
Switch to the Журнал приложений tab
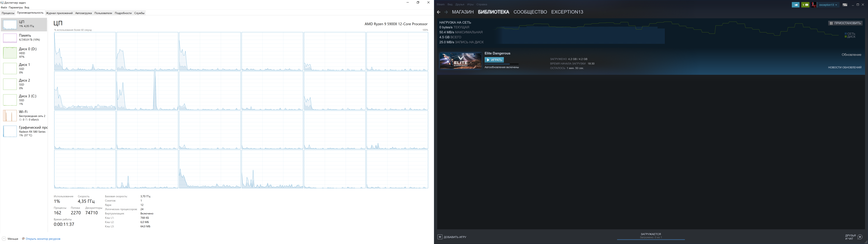(x=59, y=13)
